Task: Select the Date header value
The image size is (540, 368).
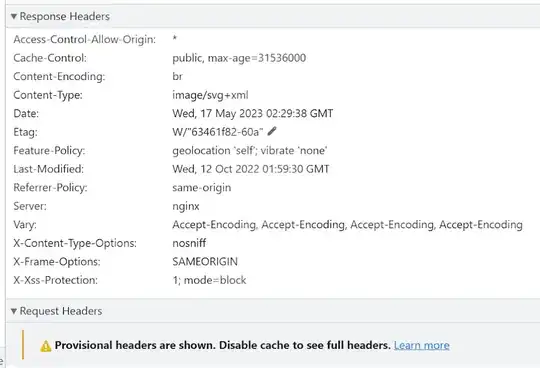Action: click(x=252, y=113)
